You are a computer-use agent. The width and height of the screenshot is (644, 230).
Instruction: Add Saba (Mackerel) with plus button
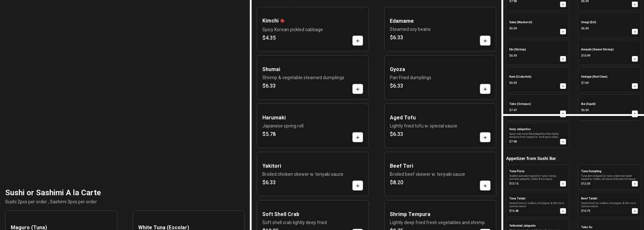[x=563, y=31]
